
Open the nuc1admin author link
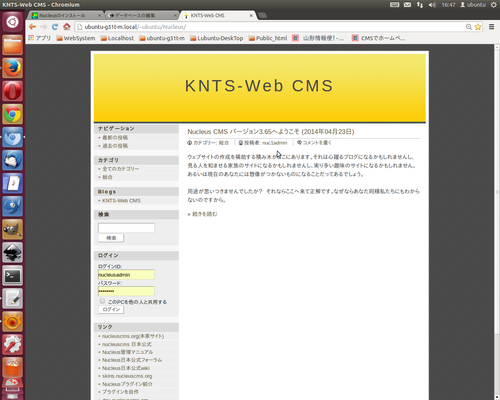pos(275,143)
